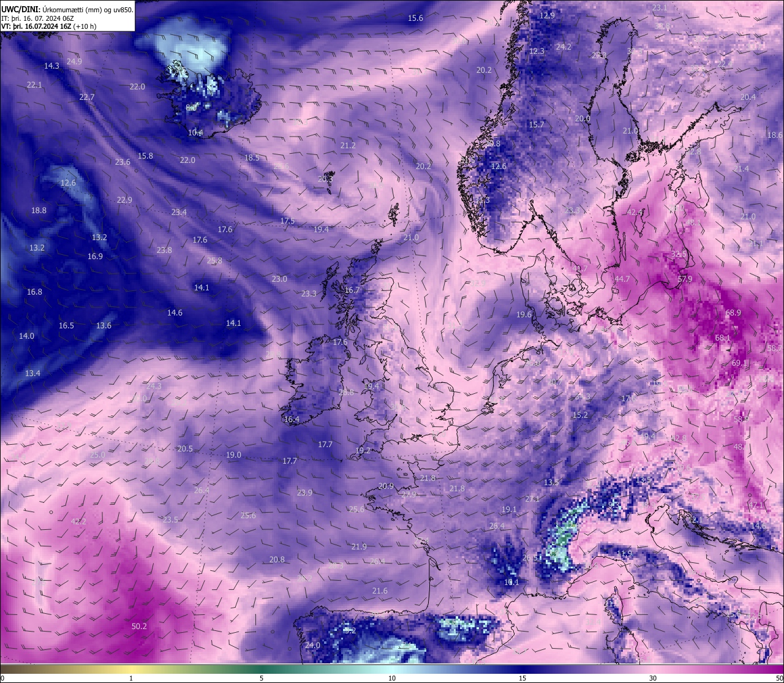Click the 20.4 value label

[748, 97]
